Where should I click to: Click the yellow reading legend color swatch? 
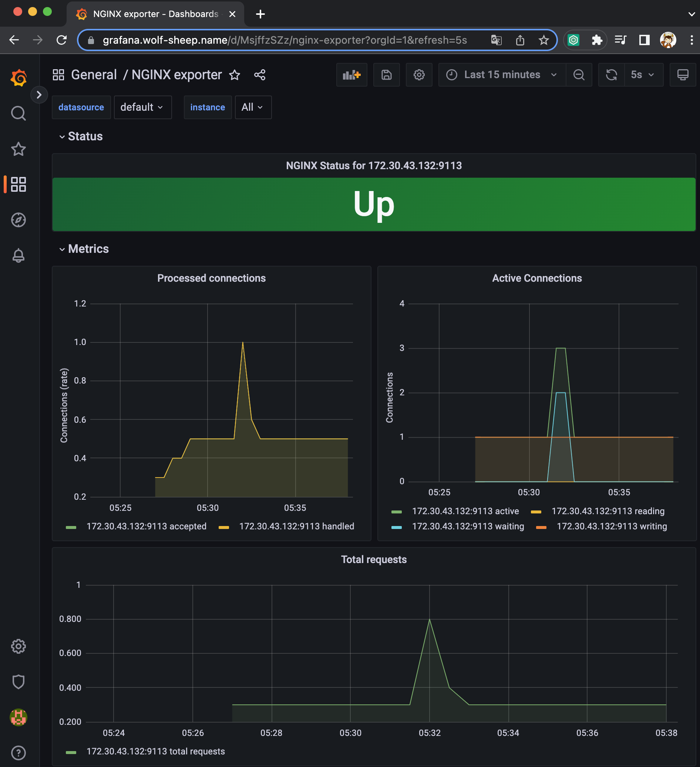[536, 512]
